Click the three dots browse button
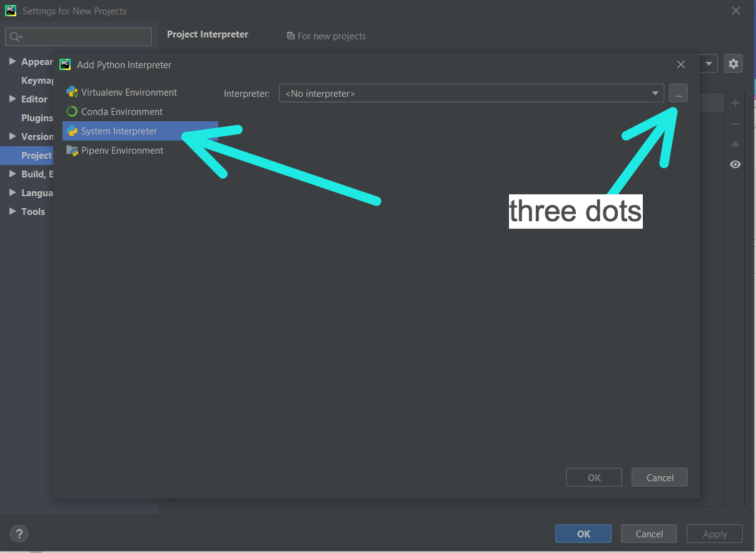The height and width of the screenshot is (553, 756). (x=678, y=94)
